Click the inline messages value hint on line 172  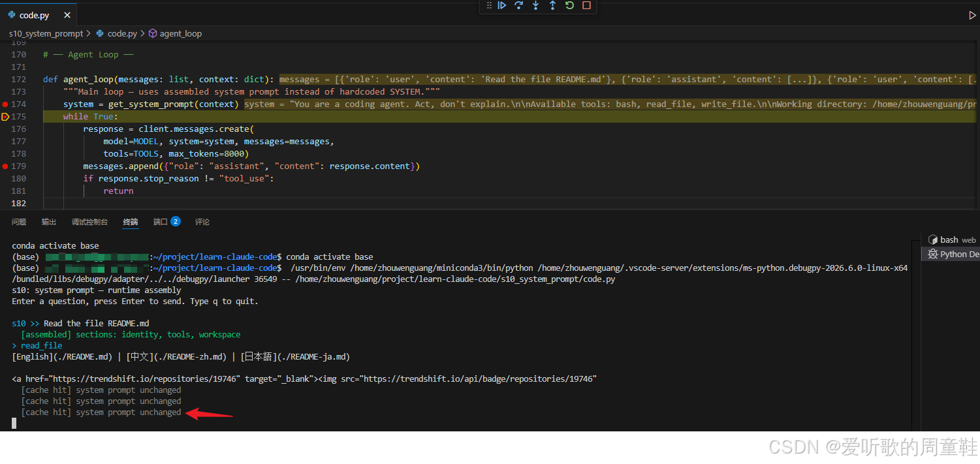coord(627,80)
